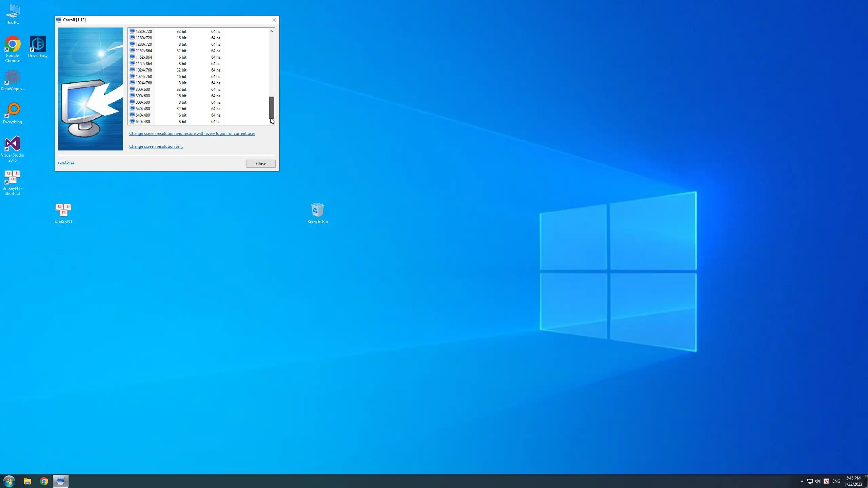This screenshot has height=488, width=868.
Task: Click the scrollbar up arrow in resolution list
Action: [x=272, y=31]
